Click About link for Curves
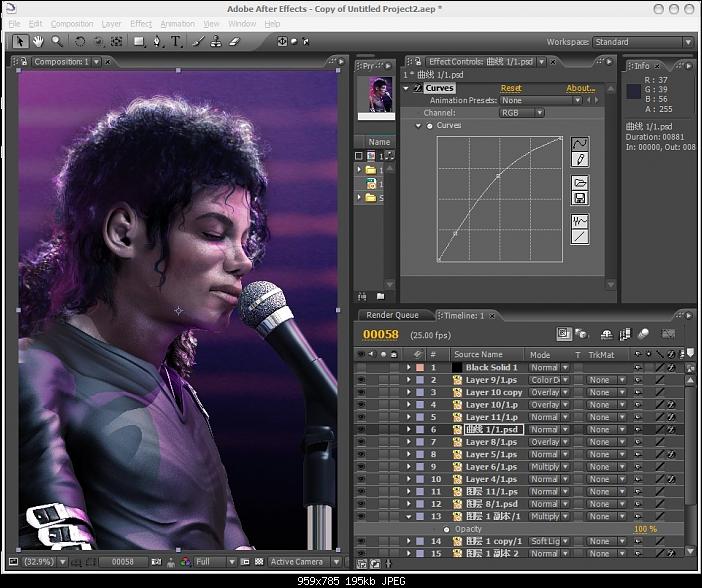702x588 pixels. (x=580, y=88)
